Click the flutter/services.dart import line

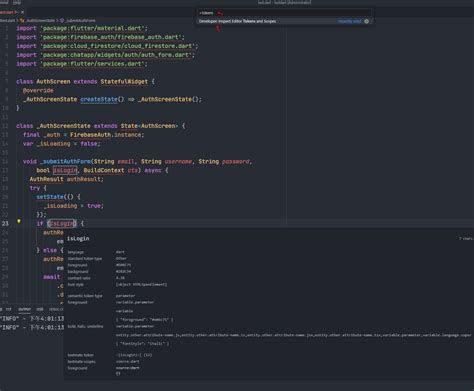[x=82, y=64]
